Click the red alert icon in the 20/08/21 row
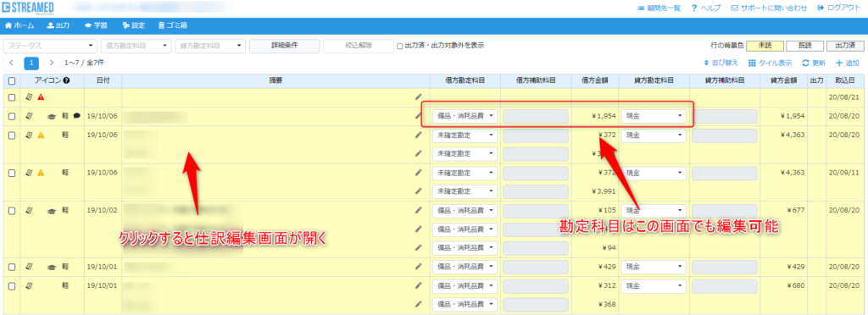 [41, 97]
